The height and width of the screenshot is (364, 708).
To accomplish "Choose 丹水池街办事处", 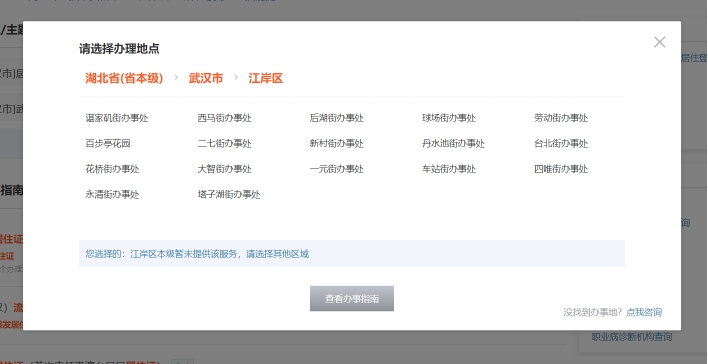I will 453,144.
